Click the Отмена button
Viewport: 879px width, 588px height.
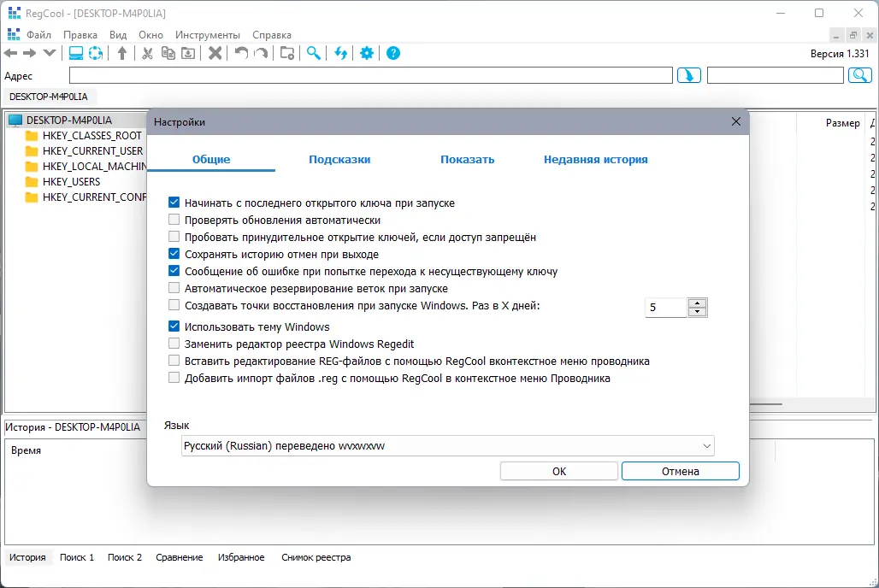point(680,471)
